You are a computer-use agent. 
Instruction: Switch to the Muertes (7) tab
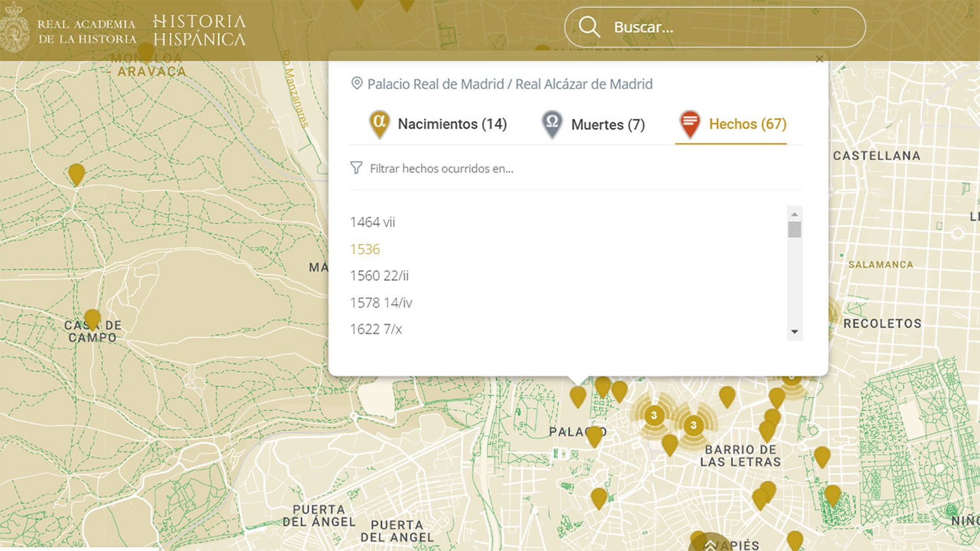pyautogui.click(x=608, y=124)
